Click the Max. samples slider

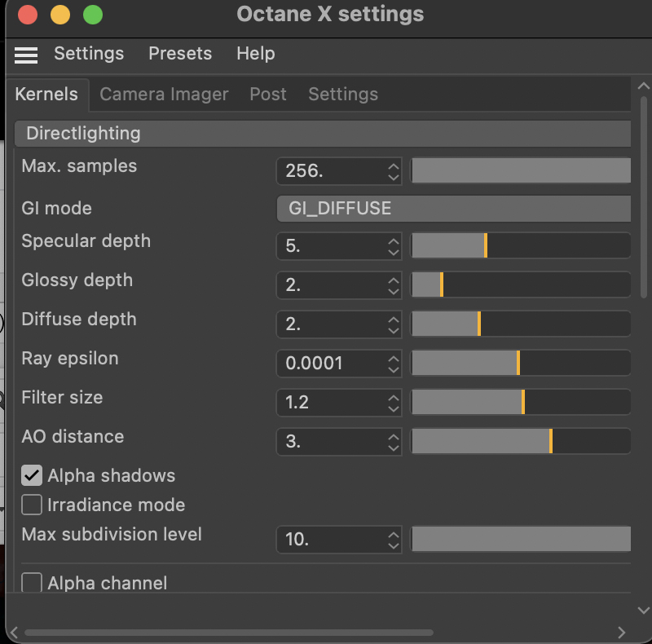tap(521, 170)
